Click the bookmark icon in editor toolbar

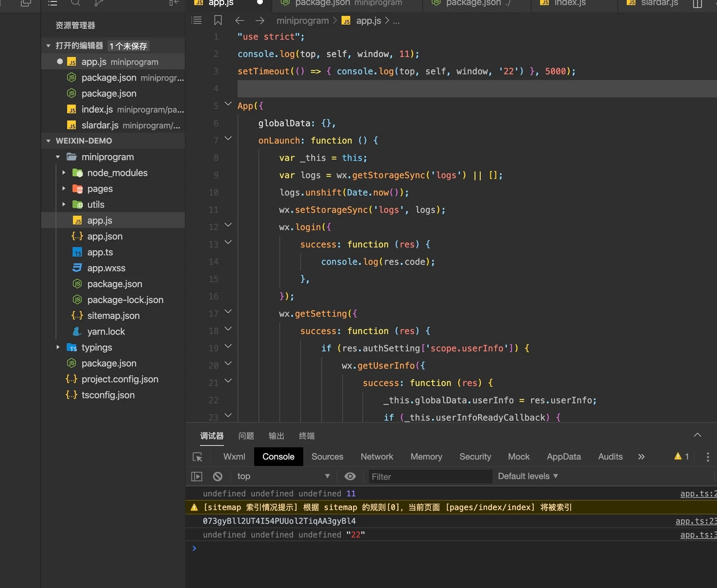coord(218,21)
